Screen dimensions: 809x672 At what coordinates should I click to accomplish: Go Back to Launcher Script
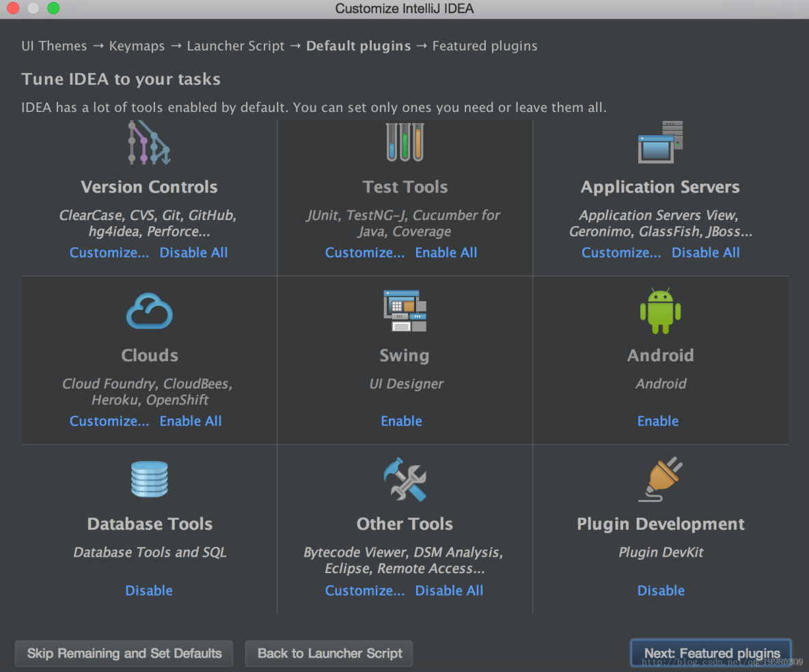329,654
